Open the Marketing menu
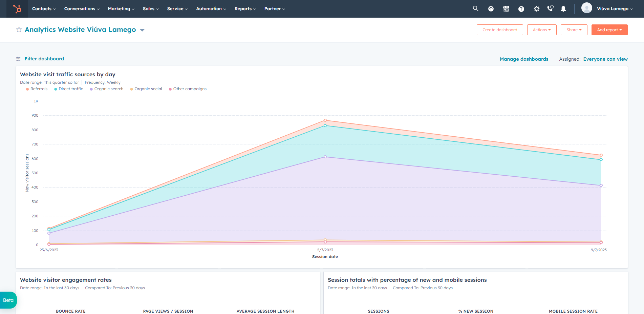 click(x=121, y=9)
